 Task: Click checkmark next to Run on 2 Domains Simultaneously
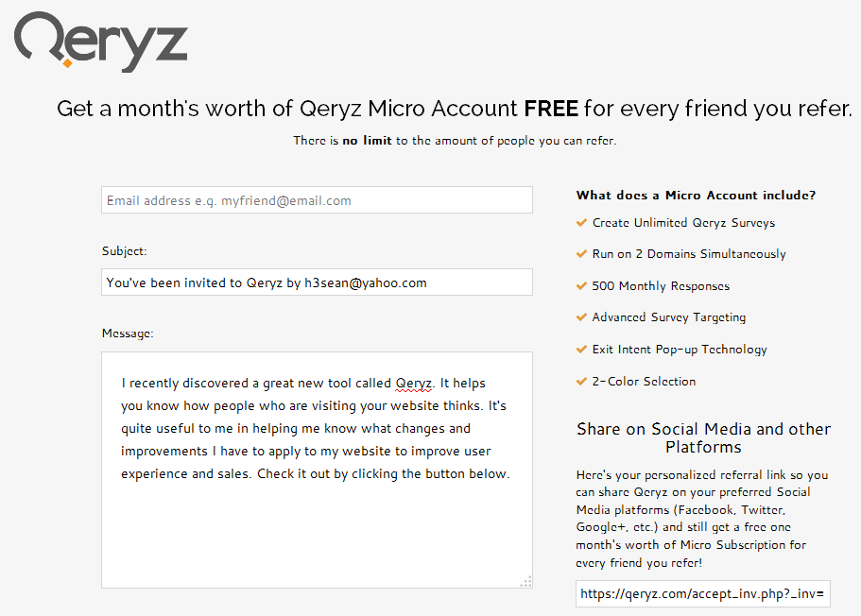pos(581,253)
